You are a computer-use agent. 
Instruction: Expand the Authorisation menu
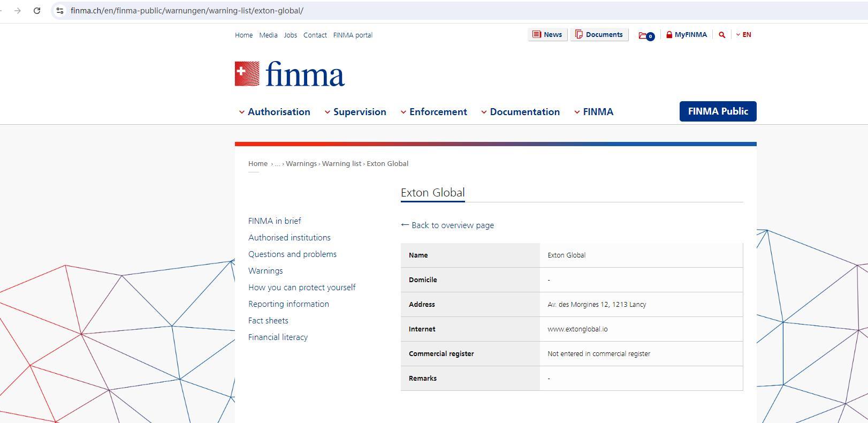click(x=275, y=112)
